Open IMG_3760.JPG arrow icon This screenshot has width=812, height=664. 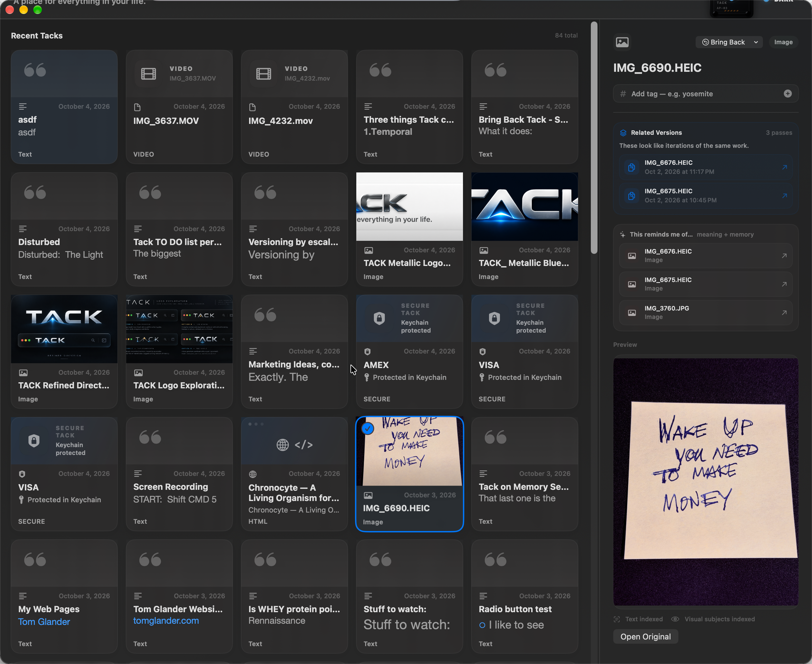click(x=784, y=313)
